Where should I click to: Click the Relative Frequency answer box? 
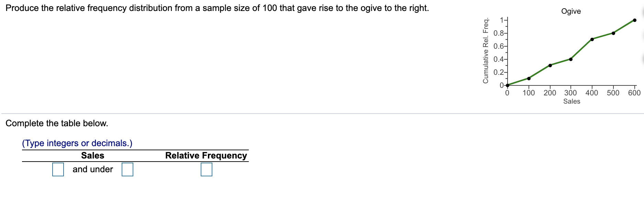pos(207,169)
